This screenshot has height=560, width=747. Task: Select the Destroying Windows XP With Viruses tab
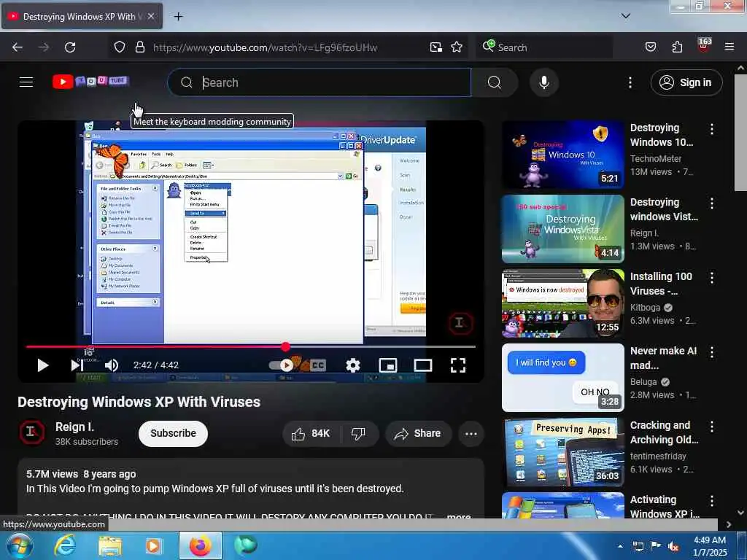click(82, 16)
